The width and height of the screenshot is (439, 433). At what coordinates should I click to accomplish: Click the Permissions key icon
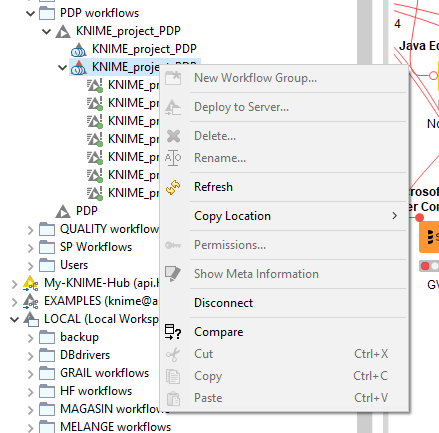coord(173,246)
